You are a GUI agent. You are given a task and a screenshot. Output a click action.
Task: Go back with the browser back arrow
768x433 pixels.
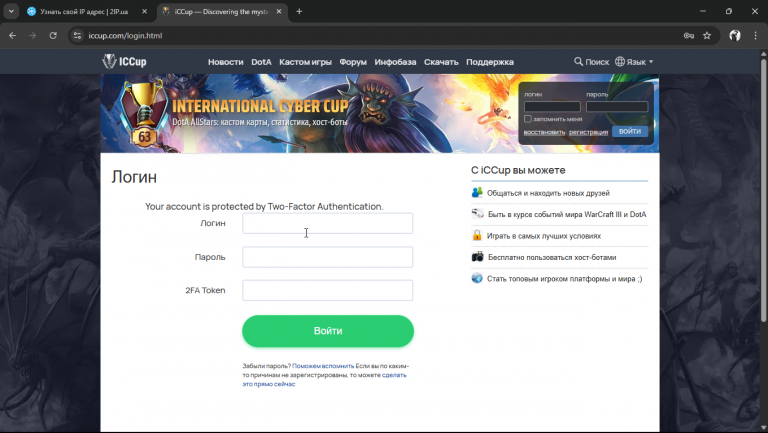(x=13, y=35)
